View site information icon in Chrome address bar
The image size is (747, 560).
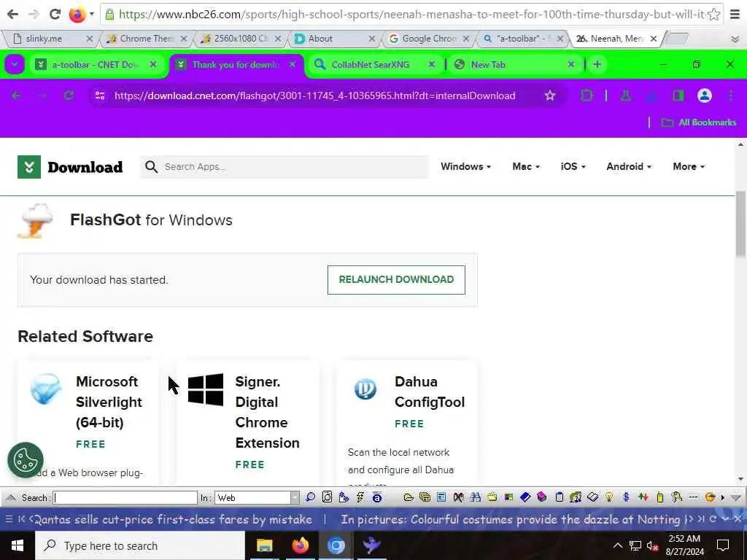pos(99,96)
